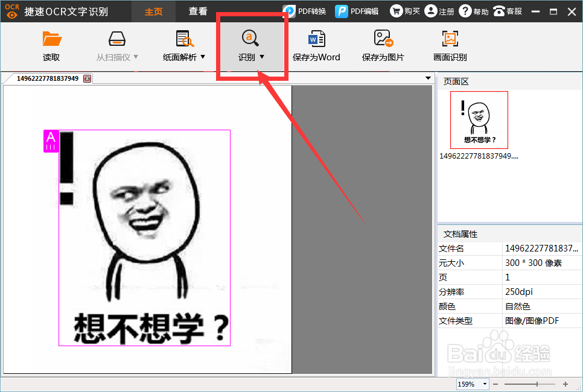Click the 客服 telephone icon
Image resolution: width=583 pixels, height=392 pixels.
pos(499,11)
